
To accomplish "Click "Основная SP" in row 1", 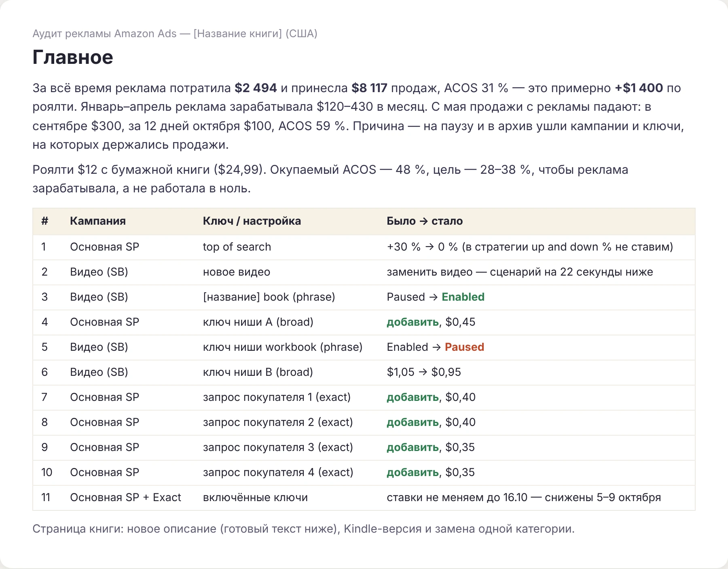I will point(104,247).
